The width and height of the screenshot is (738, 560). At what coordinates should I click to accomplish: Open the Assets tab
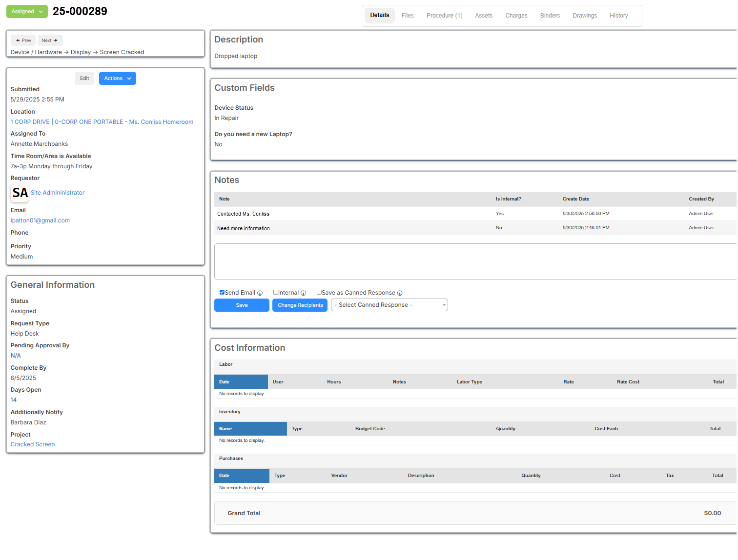click(x=484, y=16)
